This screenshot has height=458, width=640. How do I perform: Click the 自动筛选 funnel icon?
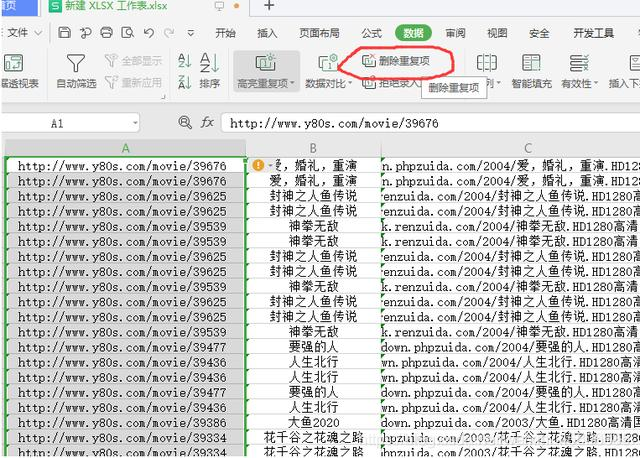(x=76, y=63)
